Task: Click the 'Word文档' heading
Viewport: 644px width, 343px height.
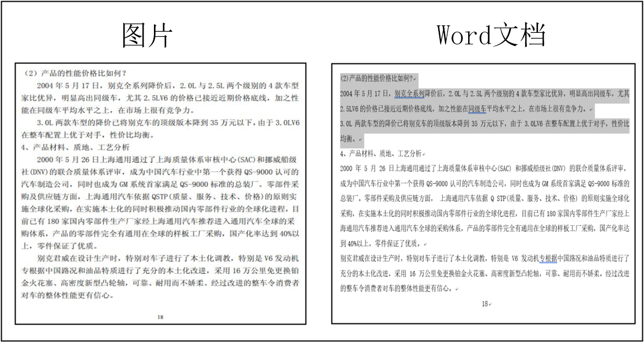Action: tap(491, 35)
